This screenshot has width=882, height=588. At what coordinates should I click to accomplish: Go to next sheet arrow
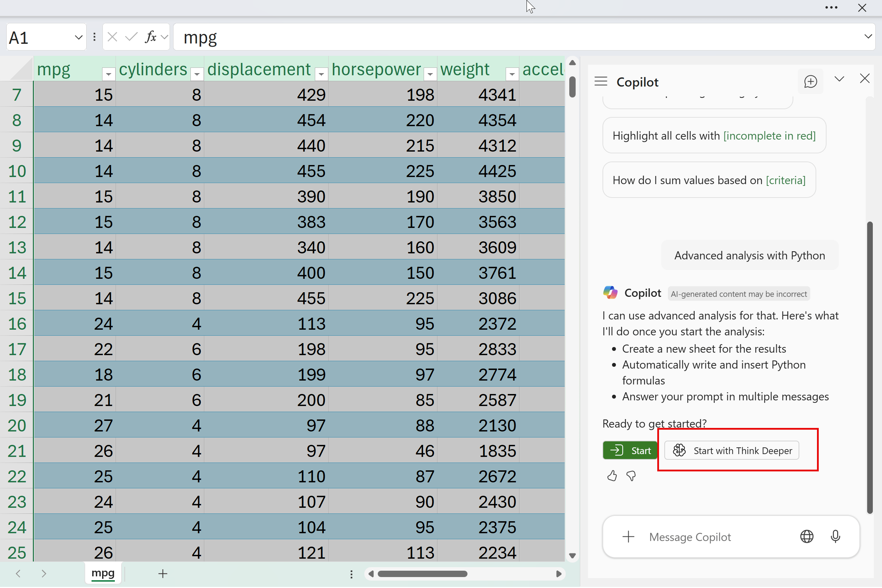point(44,574)
